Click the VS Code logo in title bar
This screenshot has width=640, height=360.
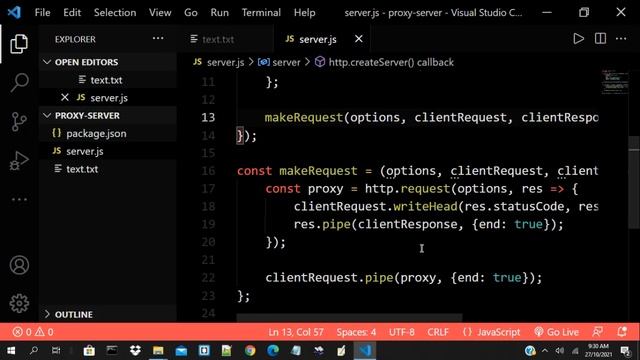(x=14, y=12)
